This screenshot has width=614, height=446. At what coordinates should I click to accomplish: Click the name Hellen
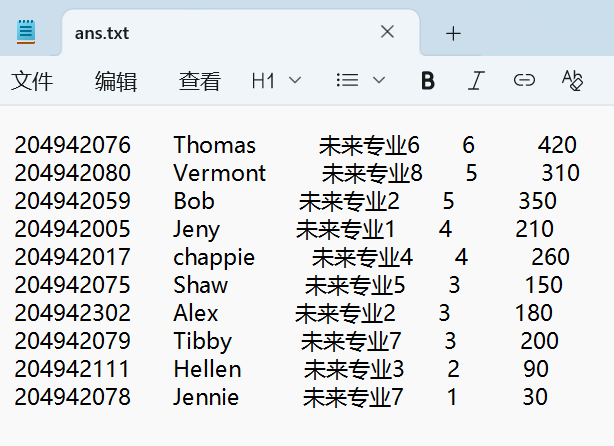(x=208, y=369)
